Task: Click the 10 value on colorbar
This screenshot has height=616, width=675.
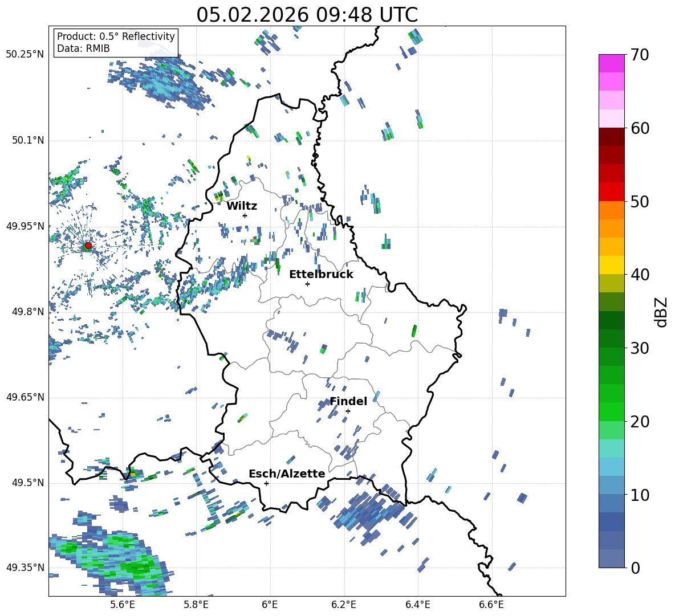Action: pyautogui.click(x=639, y=495)
